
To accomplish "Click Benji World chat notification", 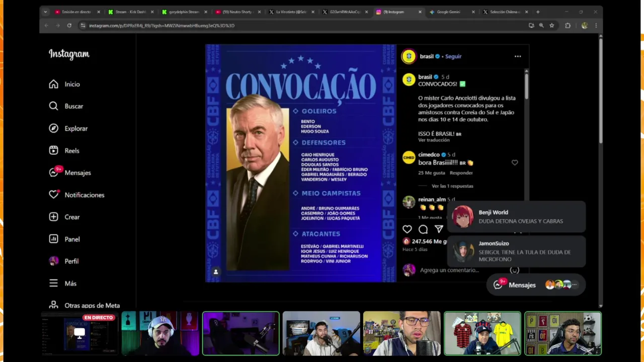I will 517,217.
